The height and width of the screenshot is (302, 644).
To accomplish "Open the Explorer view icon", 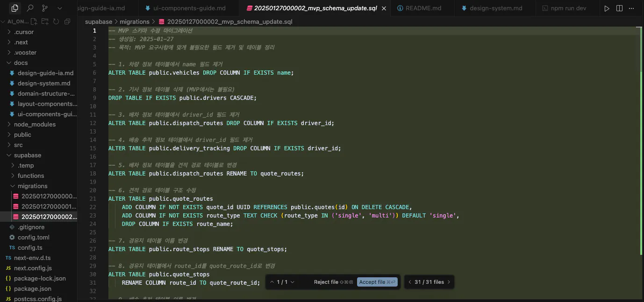I will (15, 8).
